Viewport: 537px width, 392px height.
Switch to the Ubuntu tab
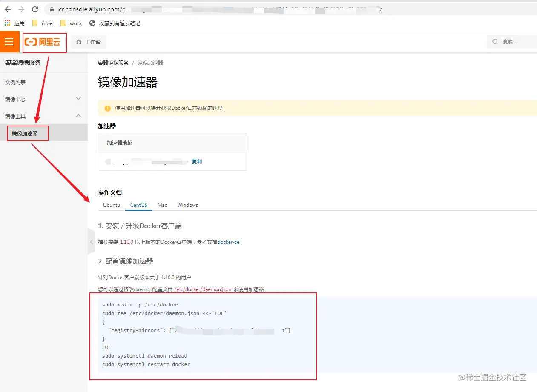pyautogui.click(x=112, y=205)
